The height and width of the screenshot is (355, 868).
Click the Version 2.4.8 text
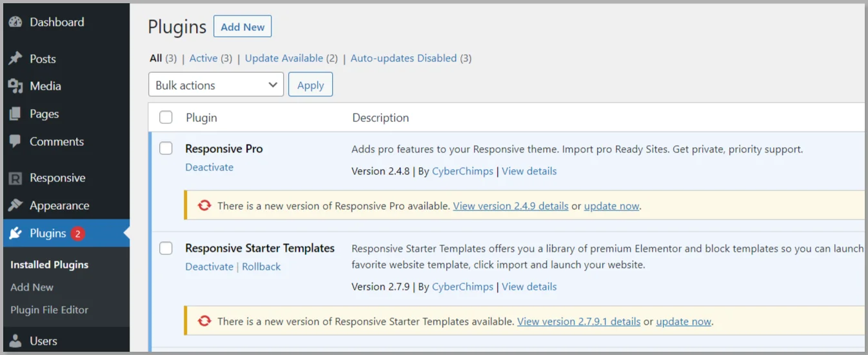pyautogui.click(x=380, y=171)
